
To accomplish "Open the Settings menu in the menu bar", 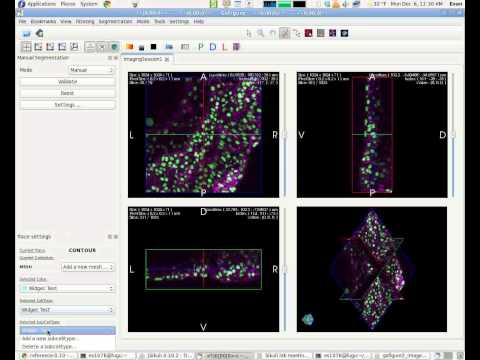I will 179,21.
